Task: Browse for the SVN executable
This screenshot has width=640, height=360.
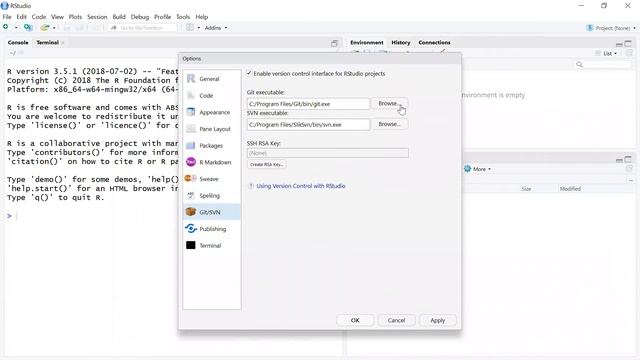Action: tap(389, 124)
